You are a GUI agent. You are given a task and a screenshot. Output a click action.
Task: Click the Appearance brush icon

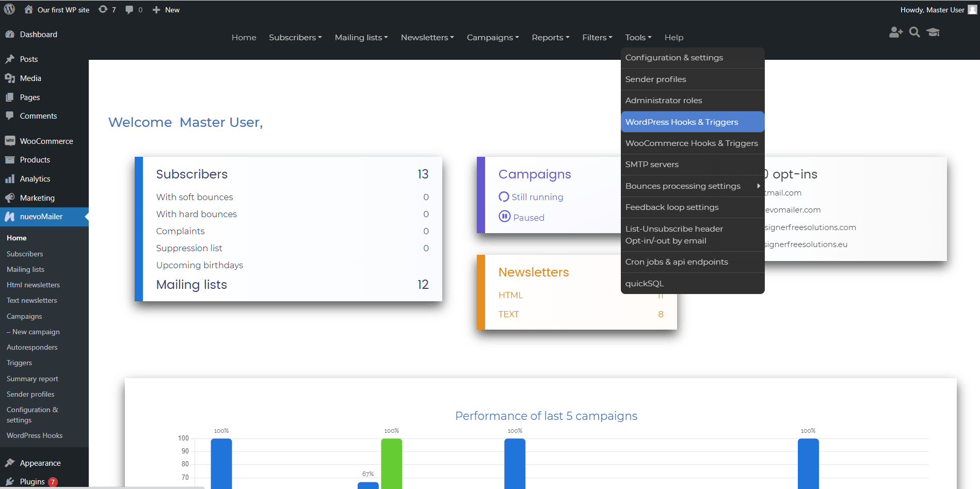(x=10, y=463)
